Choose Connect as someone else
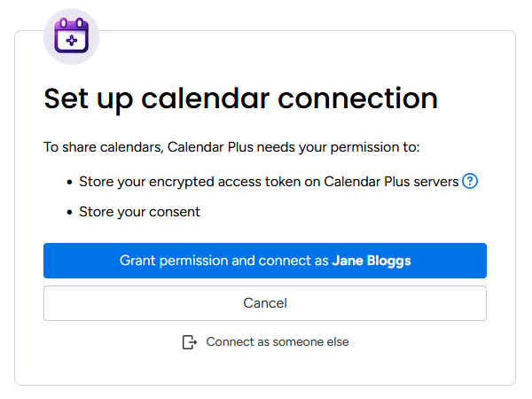The image size is (532, 399). 277,342
